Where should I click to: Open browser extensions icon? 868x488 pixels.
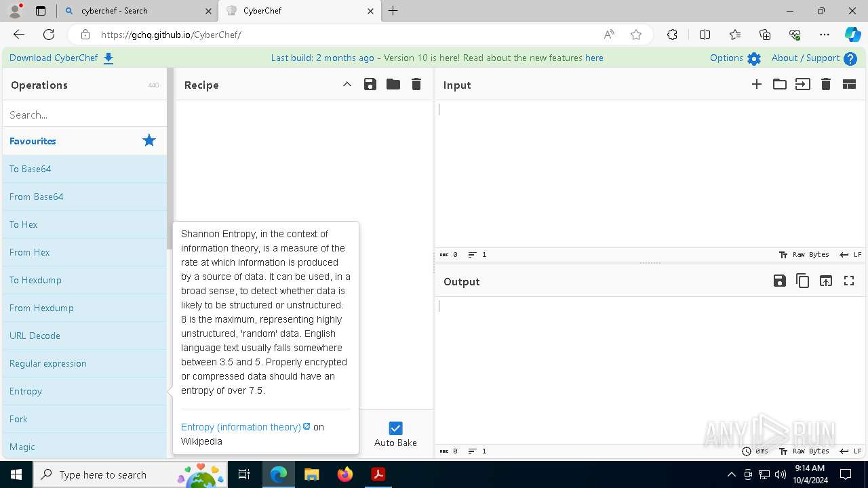(x=672, y=35)
